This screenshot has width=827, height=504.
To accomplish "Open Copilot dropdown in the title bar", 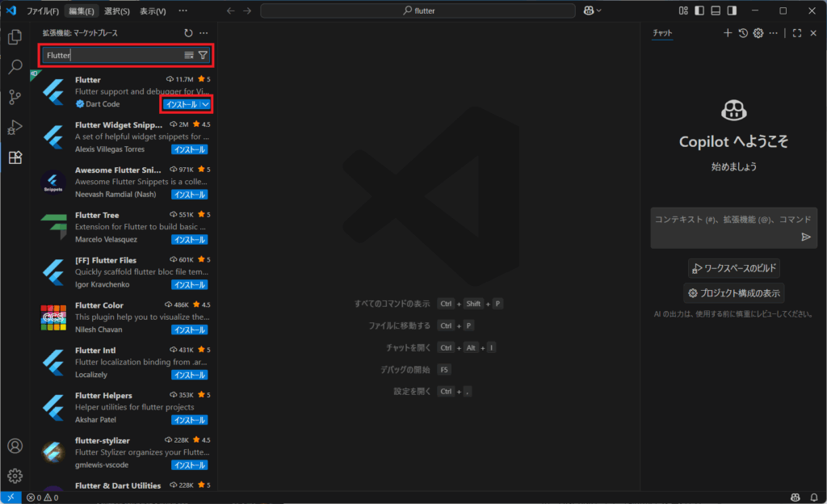I will point(596,10).
